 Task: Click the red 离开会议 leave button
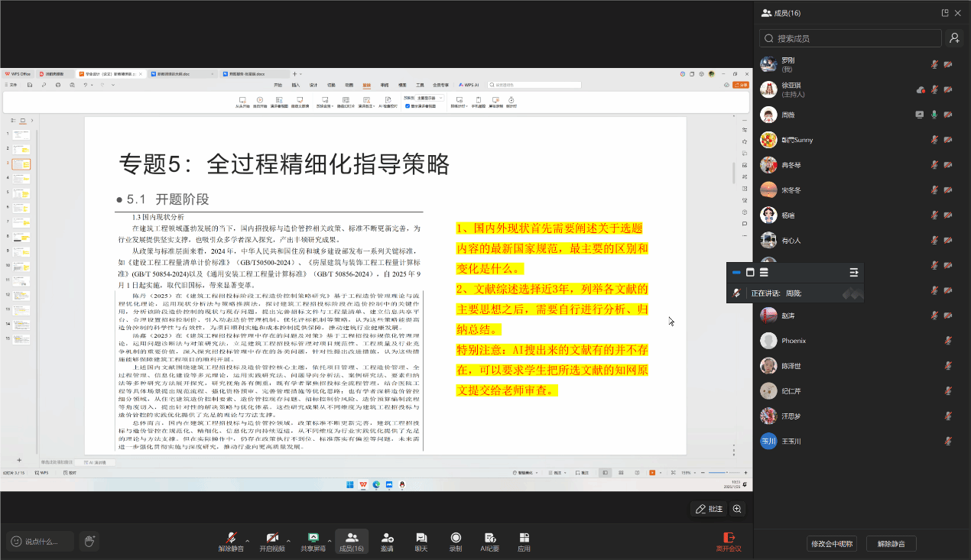729,541
